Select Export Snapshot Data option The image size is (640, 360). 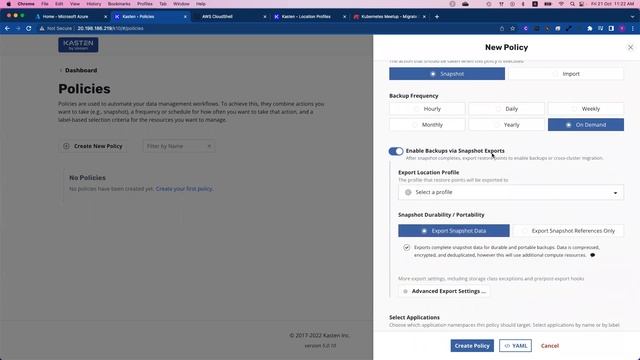(454, 231)
